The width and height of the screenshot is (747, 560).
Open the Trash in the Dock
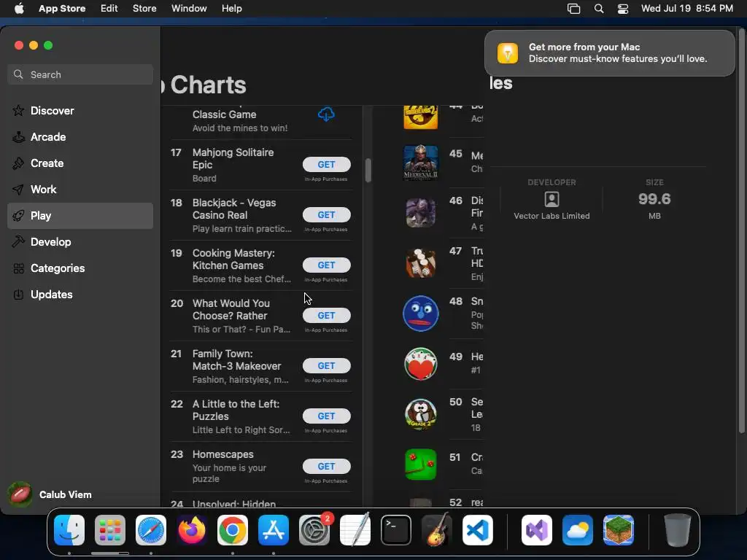[x=678, y=530]
